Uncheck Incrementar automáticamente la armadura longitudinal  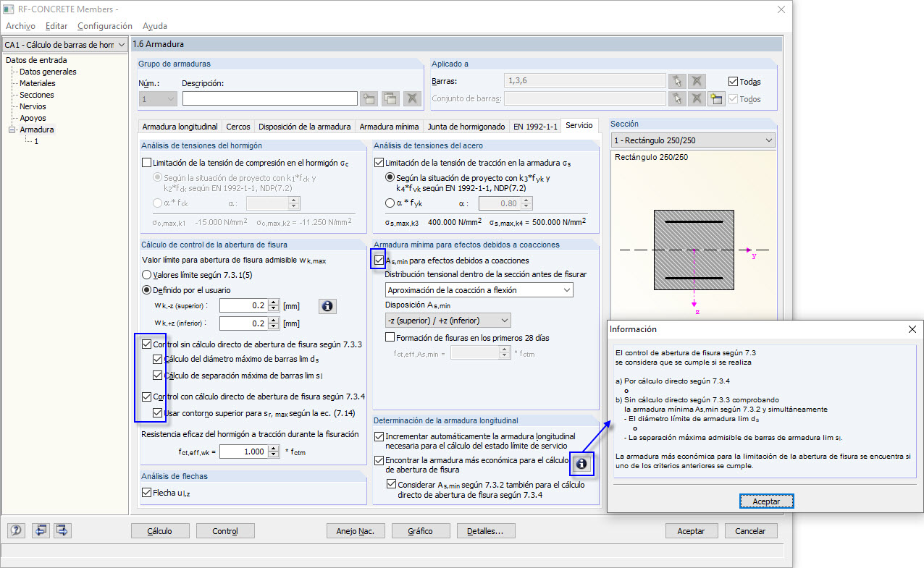[379, 436]
